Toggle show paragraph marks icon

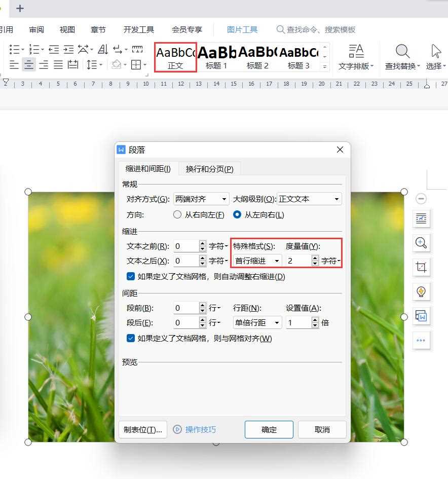click(118, 50)
